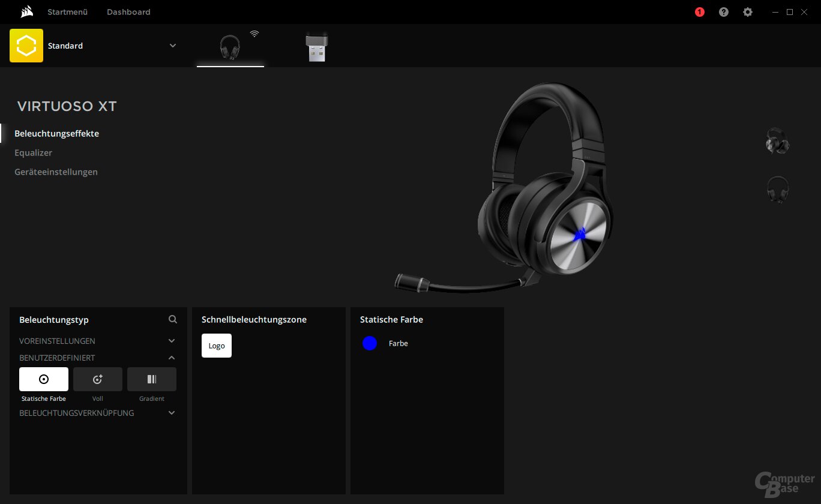Click the Schnellbeleuchtungszone heading
Image resolution: width=821 pixels, height=504 pixels.
pos(254,320)
